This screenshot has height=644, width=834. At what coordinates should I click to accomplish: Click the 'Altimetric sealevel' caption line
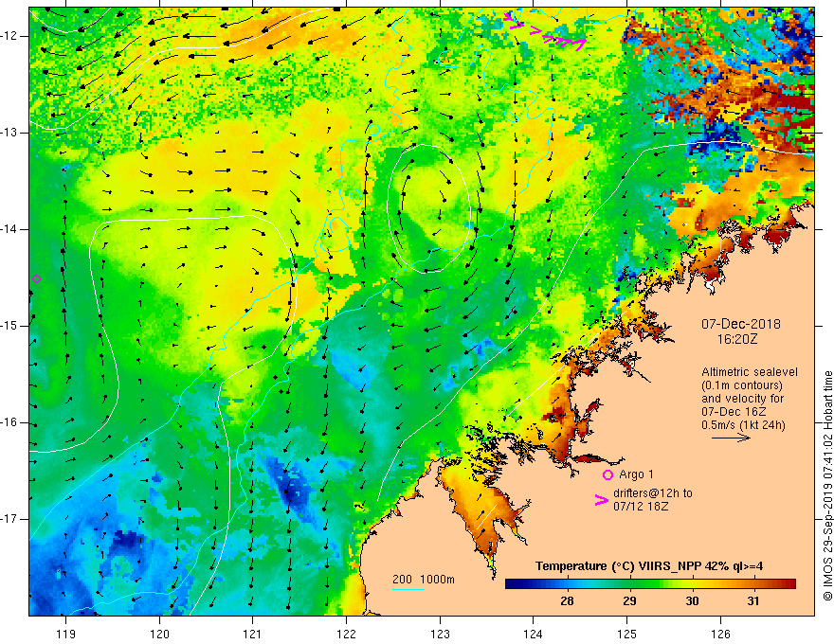pos(750,372)
